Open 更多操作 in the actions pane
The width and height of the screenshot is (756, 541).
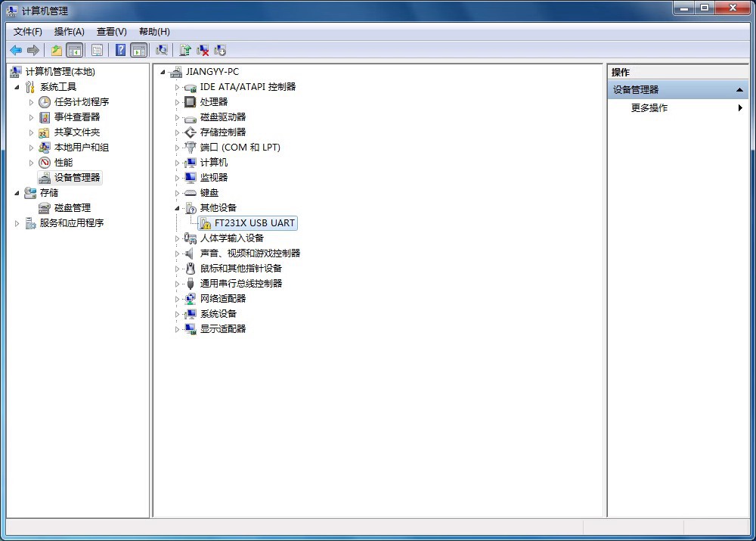[649, 108]
